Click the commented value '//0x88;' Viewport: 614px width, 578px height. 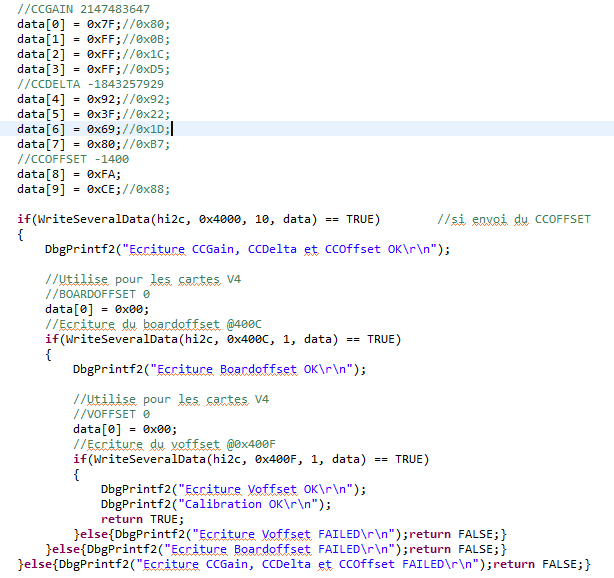(x=146, y=189)
